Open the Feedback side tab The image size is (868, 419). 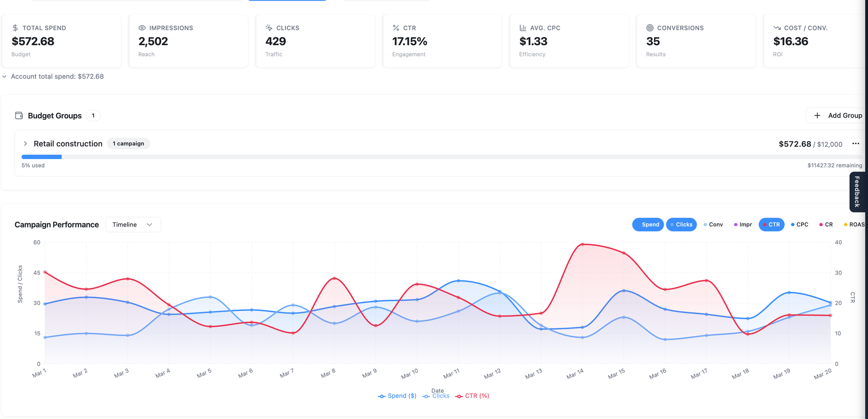coord(857,192)
